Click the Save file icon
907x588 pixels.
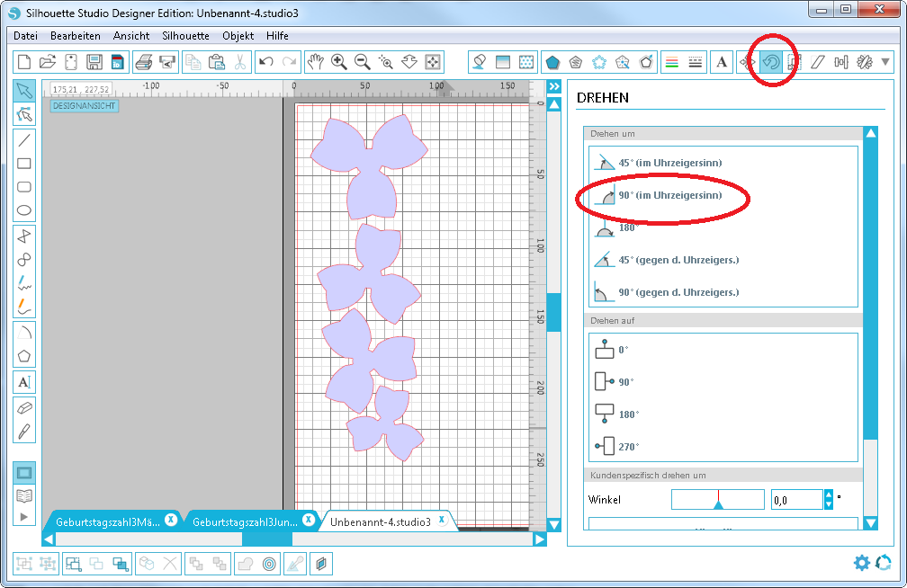click(94, 62)
